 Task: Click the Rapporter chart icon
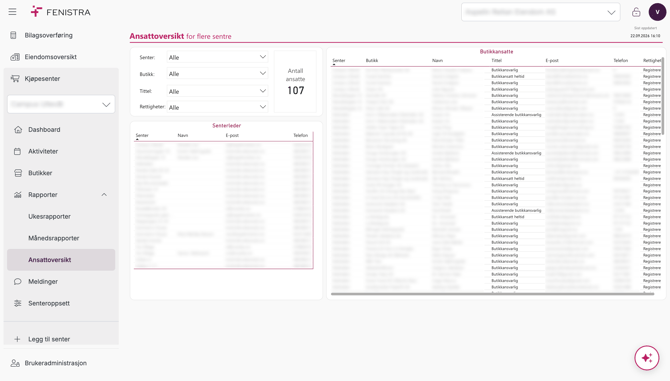[18, 195]
